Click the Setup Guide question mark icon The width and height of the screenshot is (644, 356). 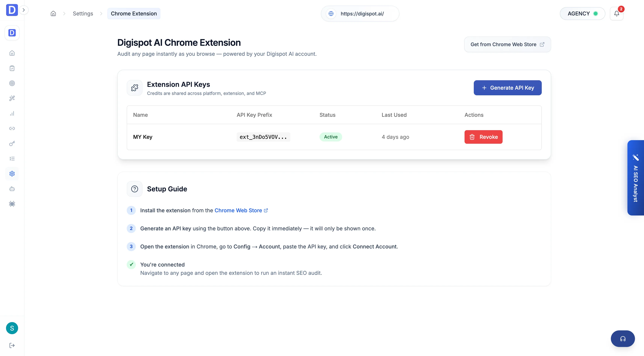(x=135, y=189)
